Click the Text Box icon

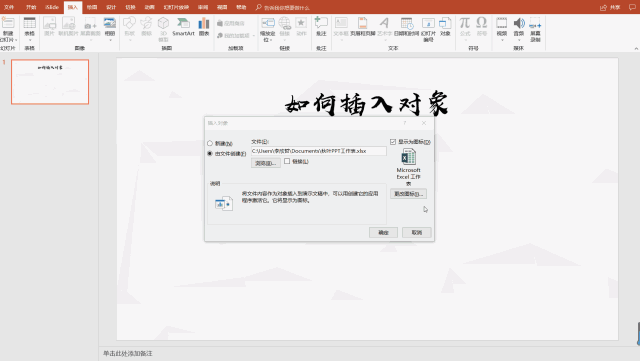341,23
